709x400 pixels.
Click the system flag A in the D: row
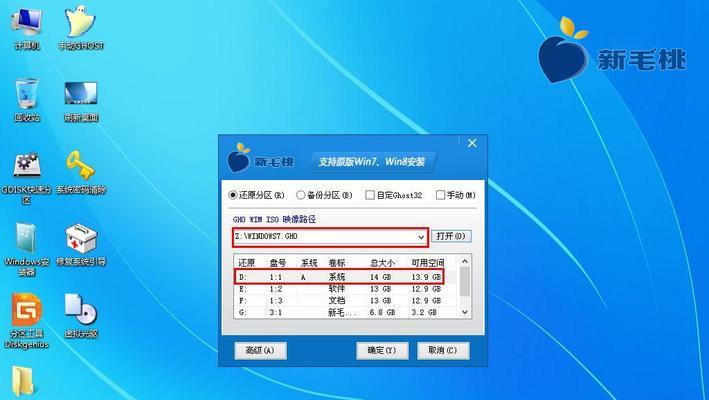click(x=303, y=278)
